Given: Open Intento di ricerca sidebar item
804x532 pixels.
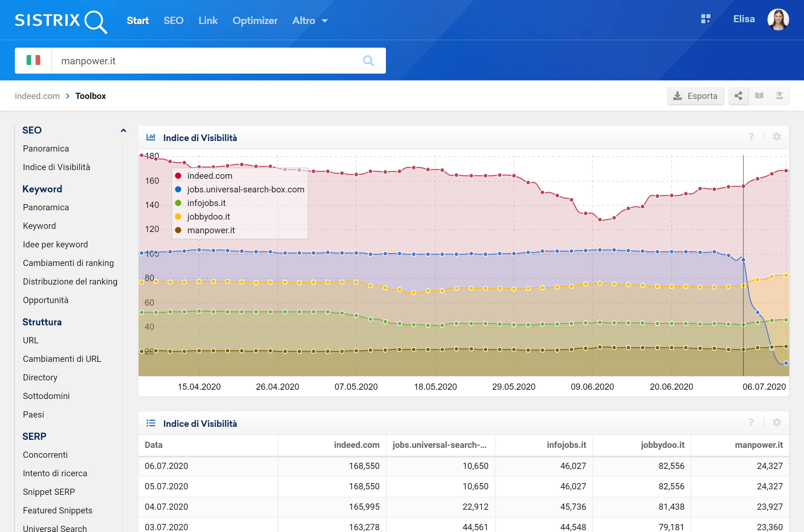Looking at the screenshot, I should pos(55,473).
